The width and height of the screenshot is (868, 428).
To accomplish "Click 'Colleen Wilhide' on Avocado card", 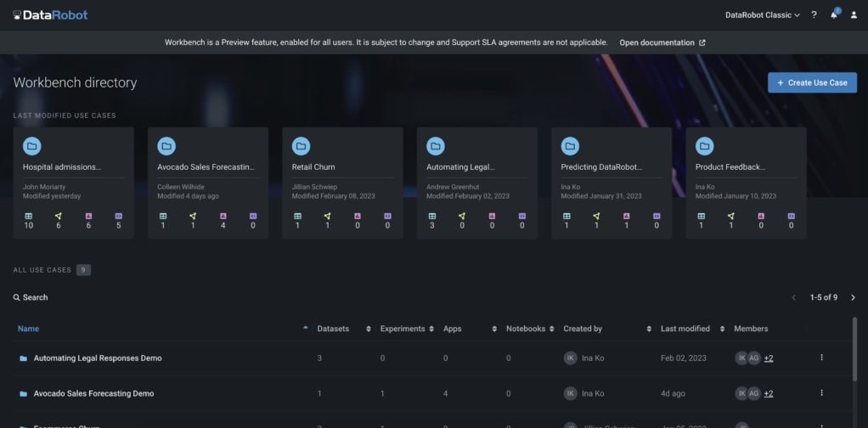I will (180, 187).
